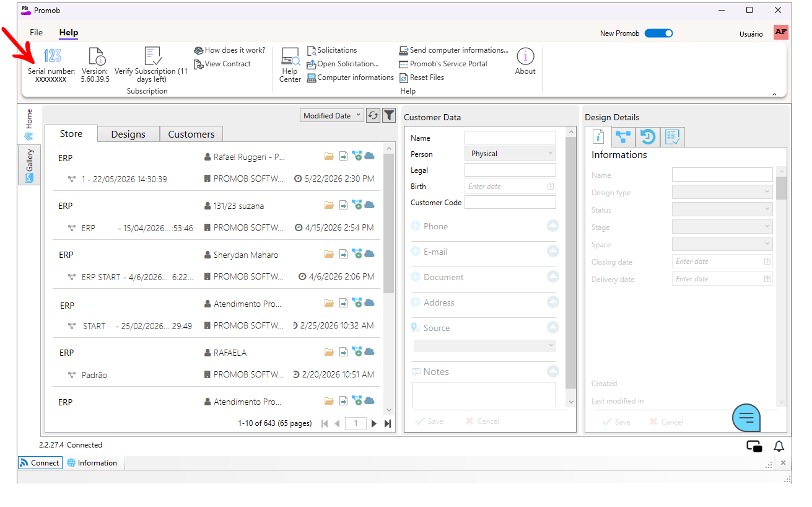
Task: Collapse the Document section
Action: (553, 277)
